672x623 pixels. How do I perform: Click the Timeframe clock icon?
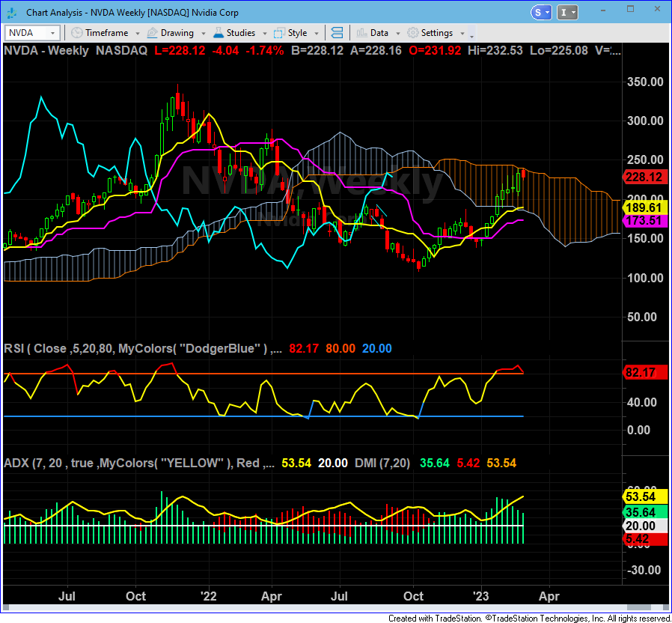pos(76,33)
